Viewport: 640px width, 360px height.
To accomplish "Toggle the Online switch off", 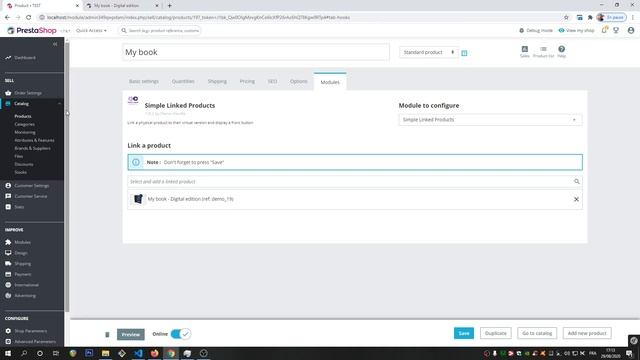I will pyautogui.click(x=180, y=334).
